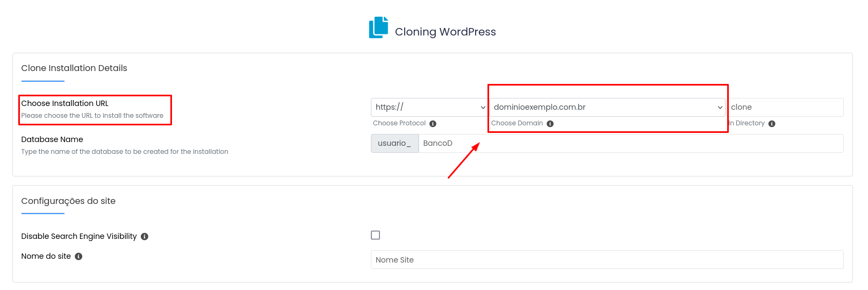This screenshot has width=868, height=290.
Task: Click the Database Name field containing BancoD
Action: pyautogui.click(x=631, y=143)
